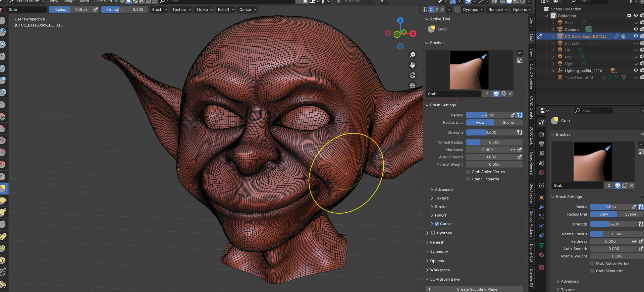Set sidebar Radius Unit to View

[480, 122]
